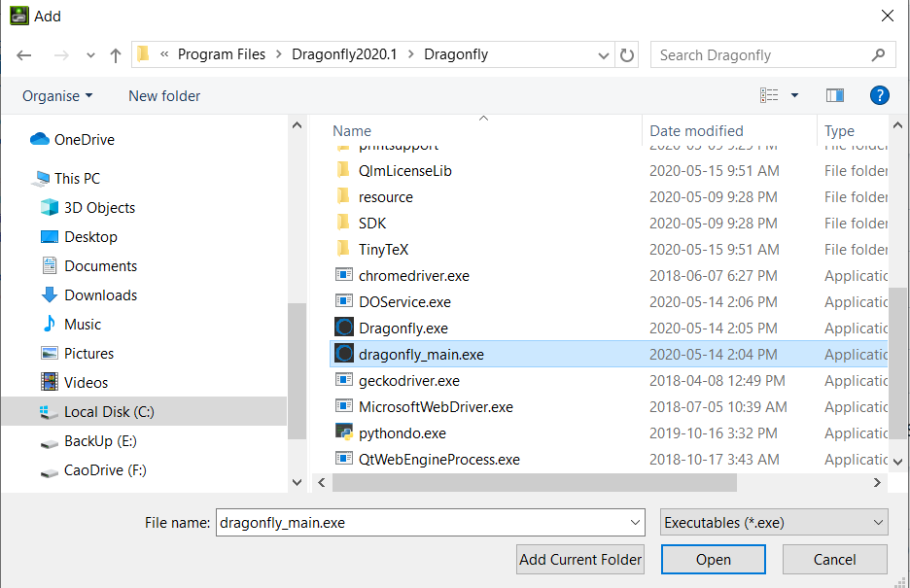This screenshot has width=910, height=588.
Task: Open the help button
Action: [879, 95]
